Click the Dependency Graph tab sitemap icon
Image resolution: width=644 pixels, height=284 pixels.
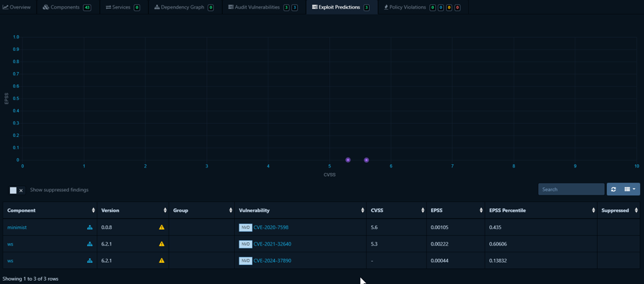pos(157,7)
